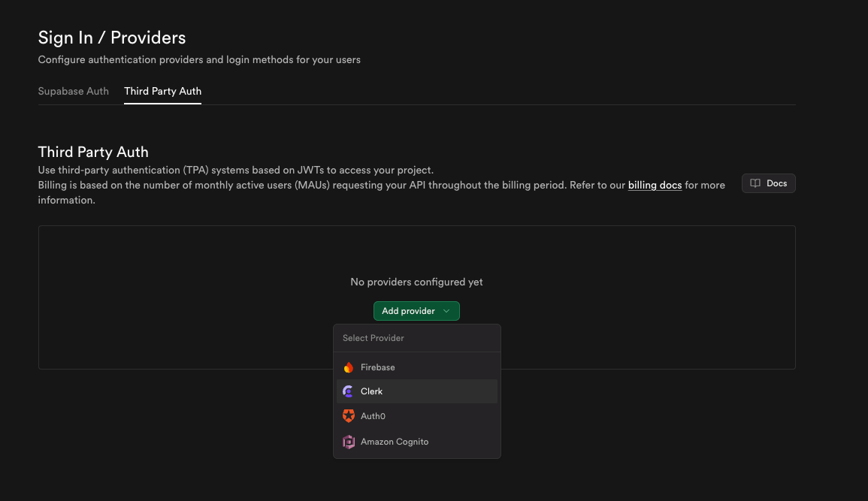The width and height of the screenshot is (868, 501).
Task: Switch to the Supabase Auth tab
Action: pyautogui.click(x=73, y=91)
